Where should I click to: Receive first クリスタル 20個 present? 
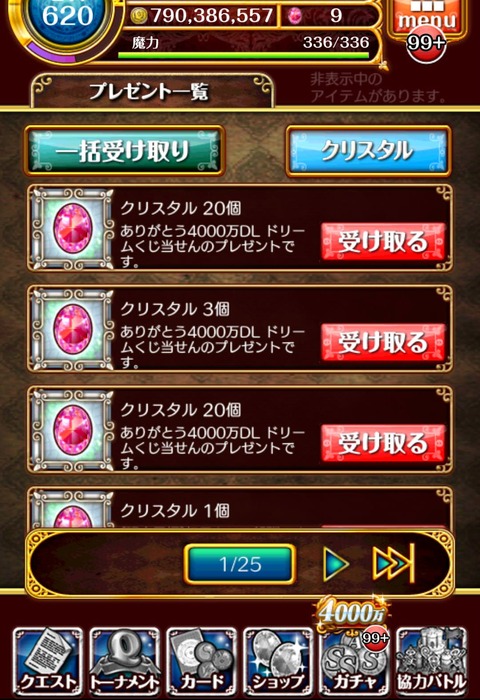[383, 242]
